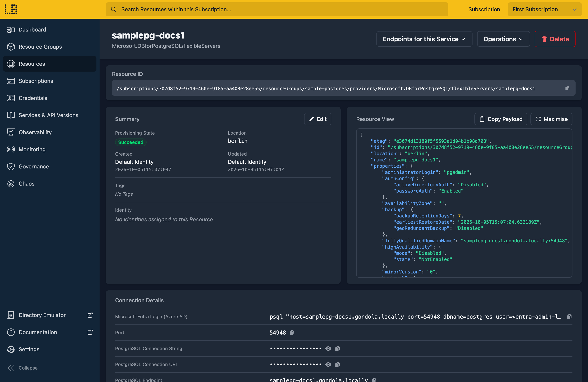Click the search magnifier icon
588x382 pixels.
pyautogui.click(x=113, y=9)
